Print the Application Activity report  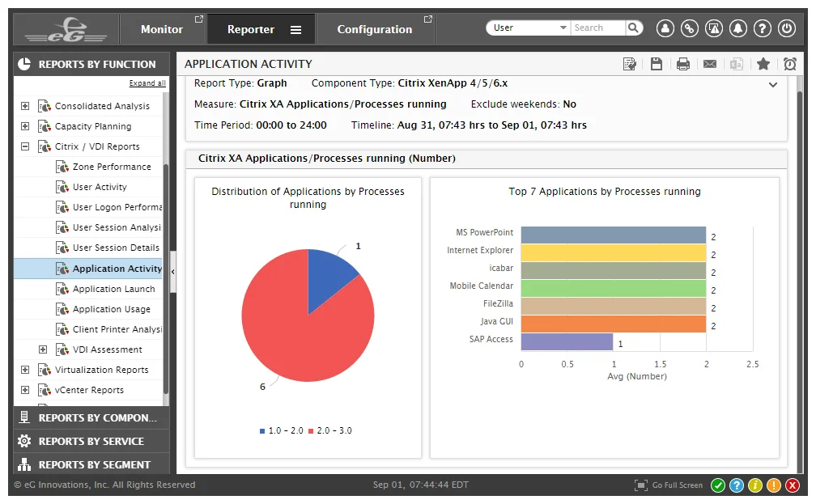click(682, 64)
